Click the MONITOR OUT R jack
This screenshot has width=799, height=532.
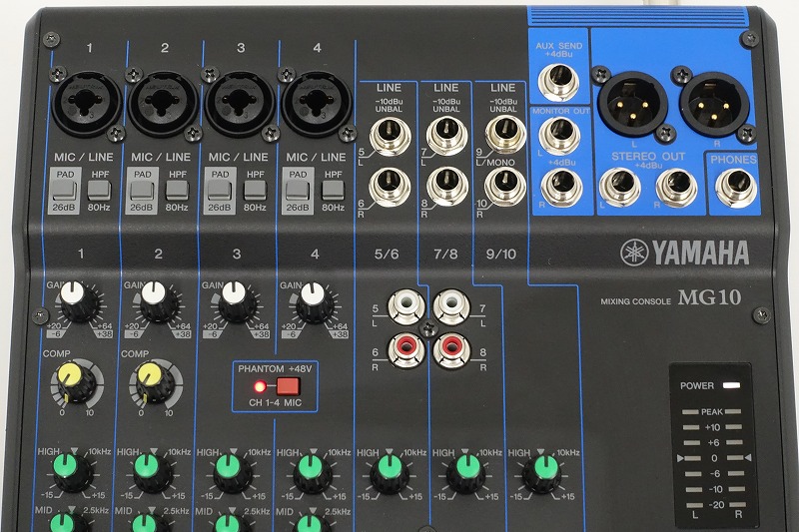pos(561,187)
